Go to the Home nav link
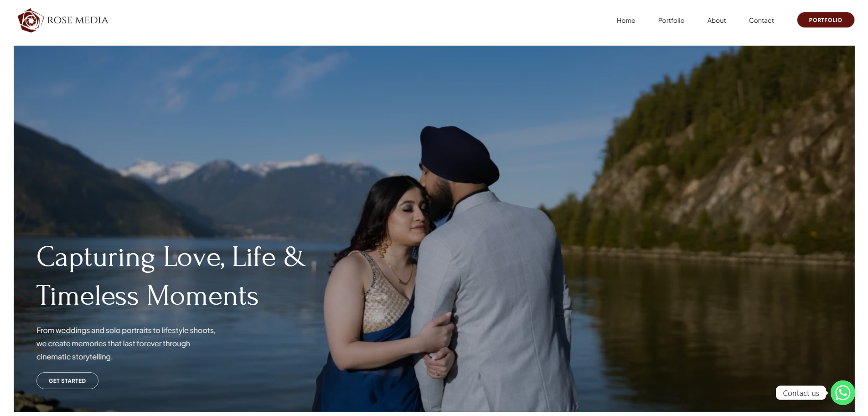This screenshot has height=416, width=868. (x=626, y=21)
